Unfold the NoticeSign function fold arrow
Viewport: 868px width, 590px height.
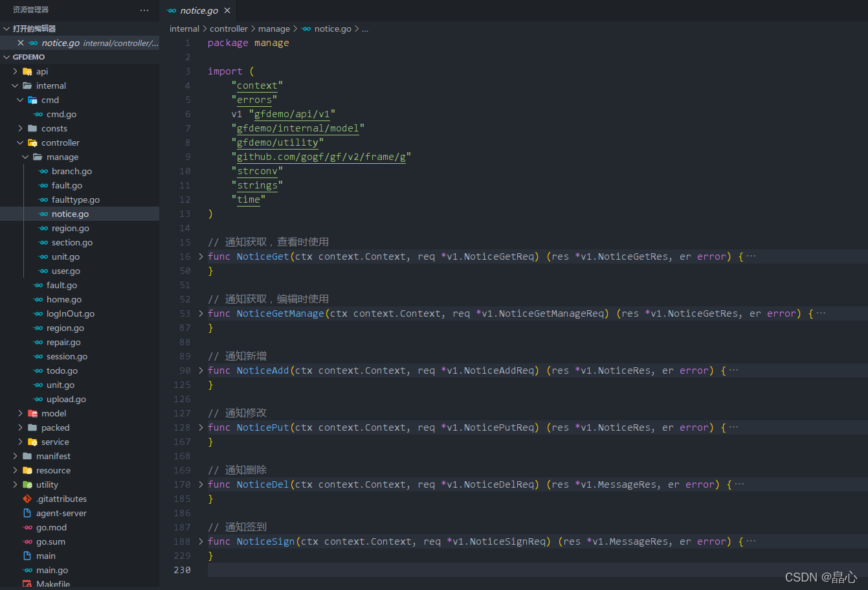(201, 541)
